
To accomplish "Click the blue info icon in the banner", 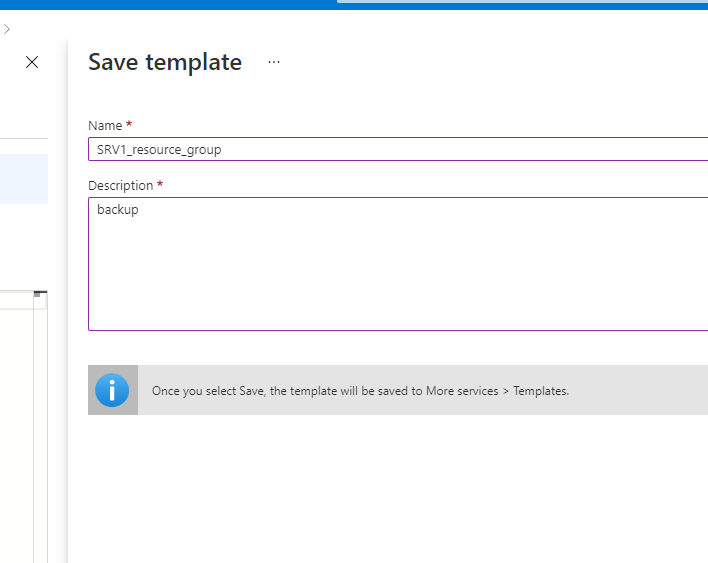I will 112,390.
